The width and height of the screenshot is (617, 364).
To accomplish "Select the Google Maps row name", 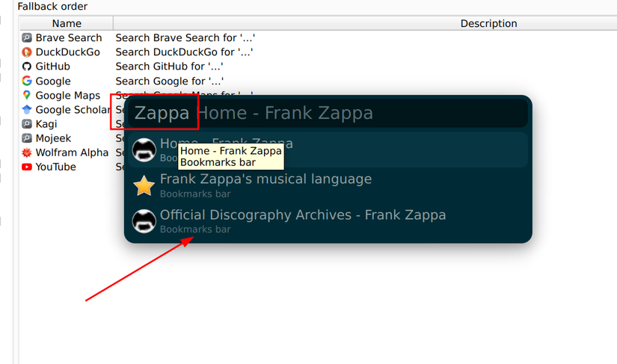I will [x=68, y=95].
